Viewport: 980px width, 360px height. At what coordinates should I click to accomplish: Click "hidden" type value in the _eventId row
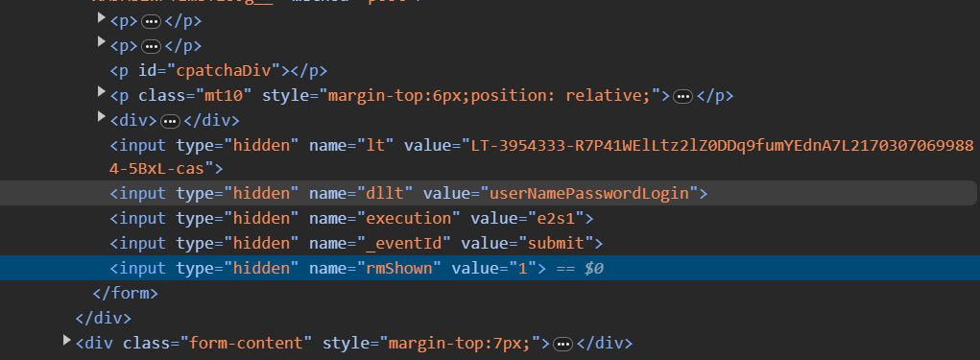262,243
